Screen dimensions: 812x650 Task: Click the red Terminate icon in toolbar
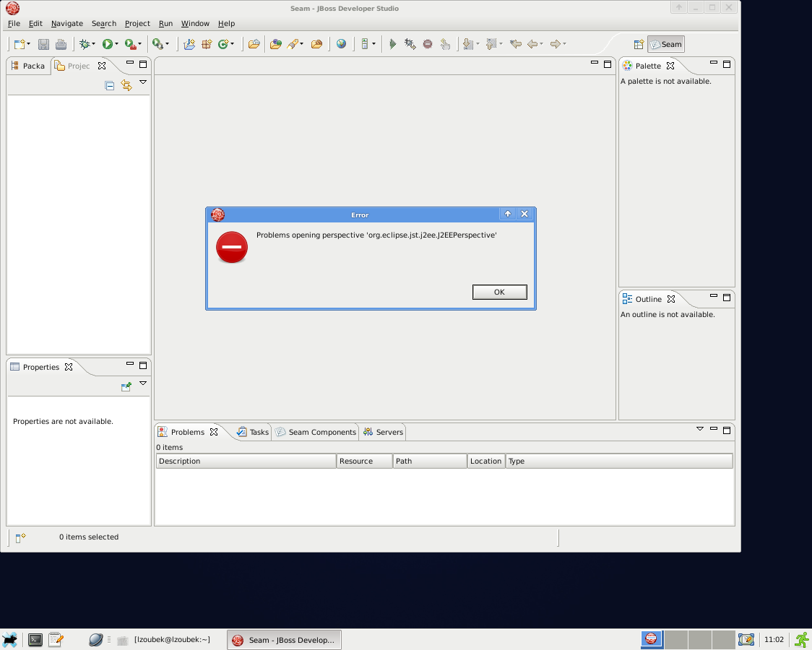(x=428, y=45)
